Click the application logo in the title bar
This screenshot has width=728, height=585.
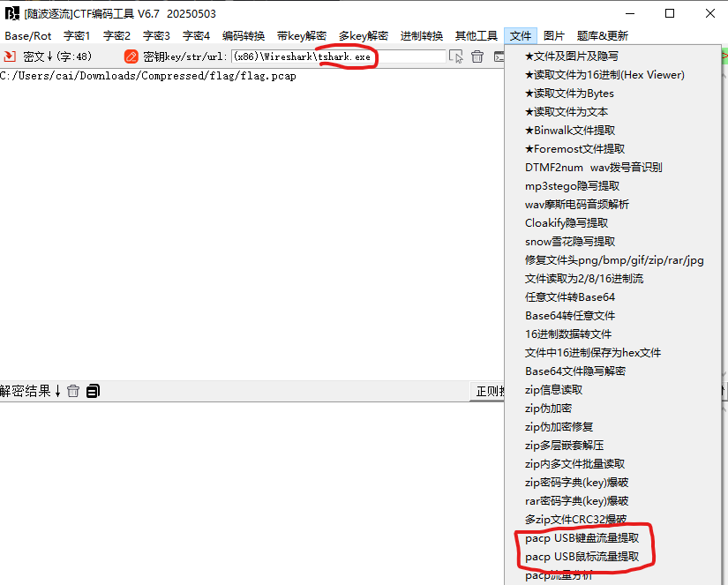pyautogui.click(x=11, y=13)
